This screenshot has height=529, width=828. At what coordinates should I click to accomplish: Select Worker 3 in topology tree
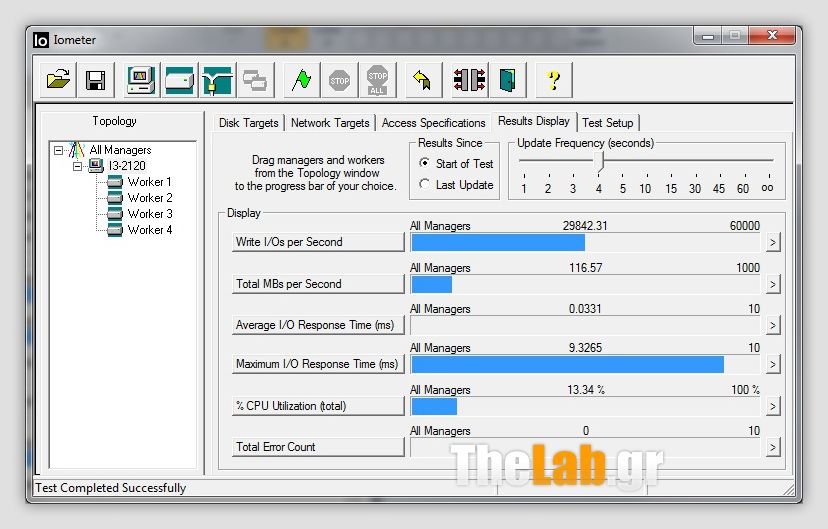[150, 214]
